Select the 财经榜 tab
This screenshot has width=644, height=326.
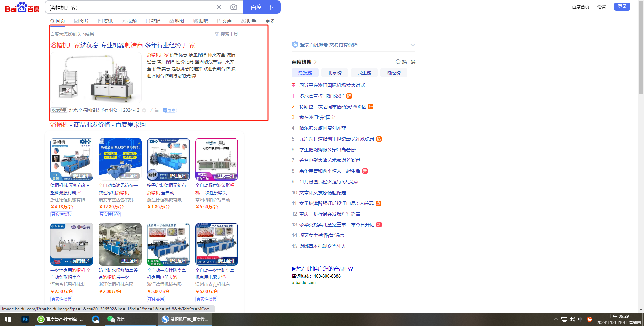394,73
